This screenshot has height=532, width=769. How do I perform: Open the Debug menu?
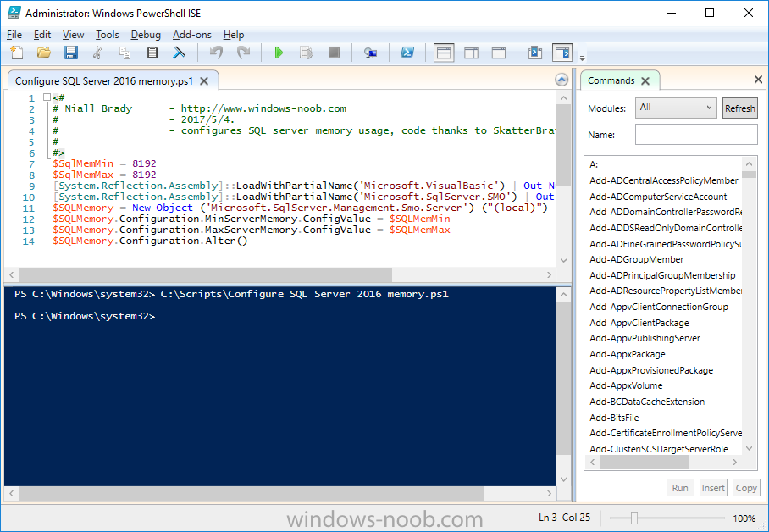pyautogui.click(x=146, y=35)
